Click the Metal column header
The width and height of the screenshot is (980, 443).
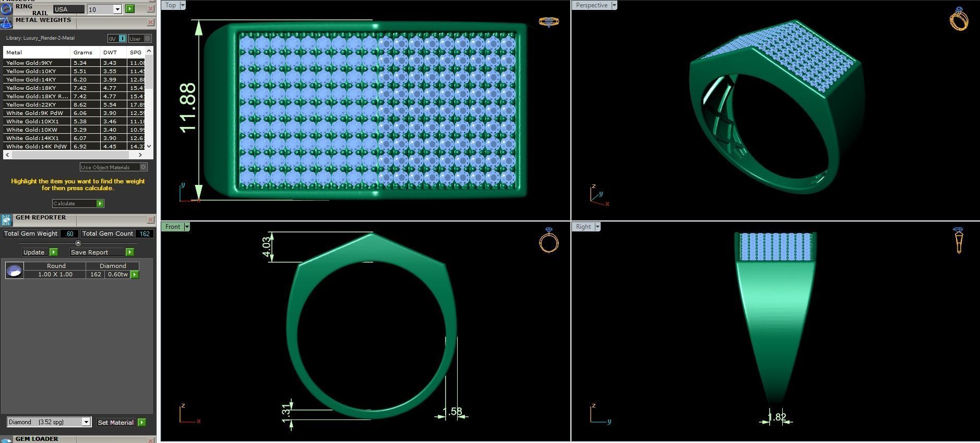click(37, 52)
